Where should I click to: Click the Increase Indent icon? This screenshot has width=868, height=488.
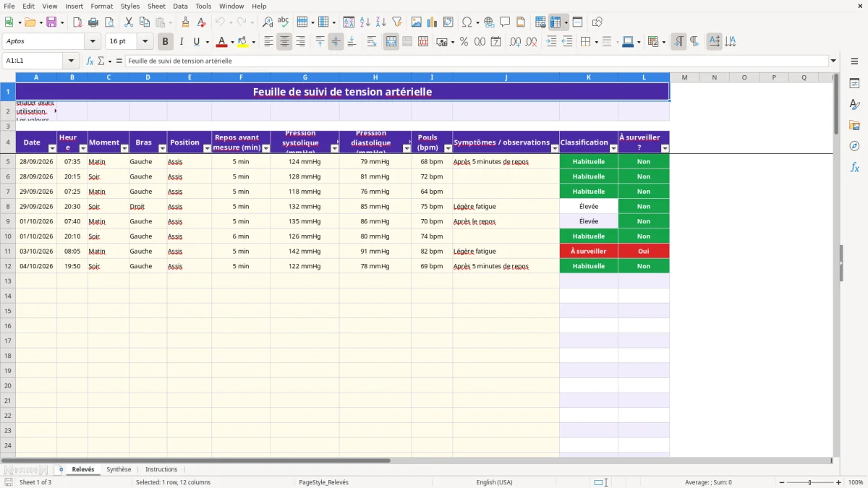[551, 42]
